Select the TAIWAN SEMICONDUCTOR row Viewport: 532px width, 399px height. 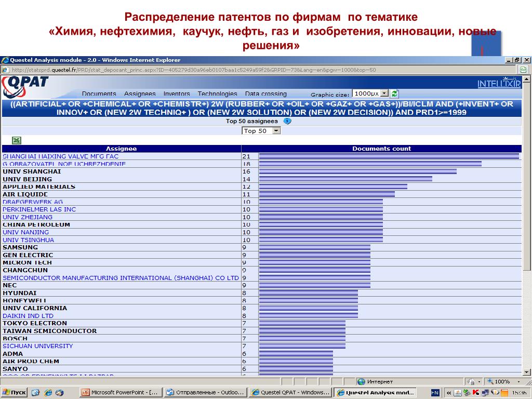[262, 331]
